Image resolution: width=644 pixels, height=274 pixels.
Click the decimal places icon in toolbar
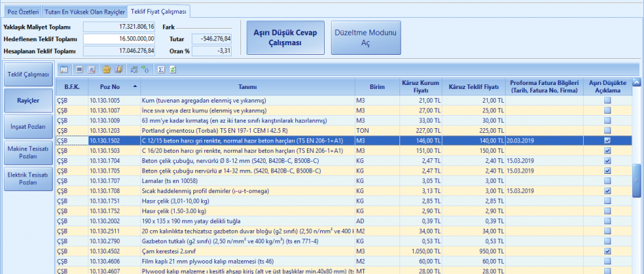pos(133,69)
